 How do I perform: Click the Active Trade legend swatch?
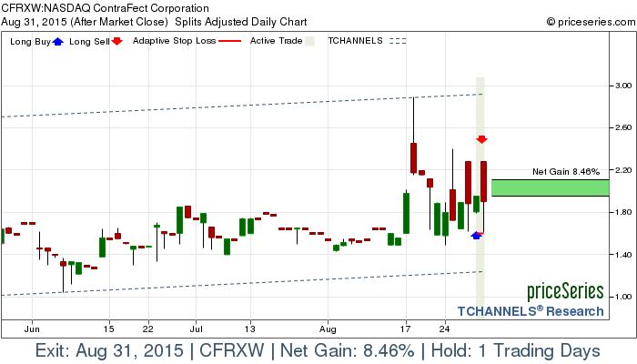pos(309,42)
